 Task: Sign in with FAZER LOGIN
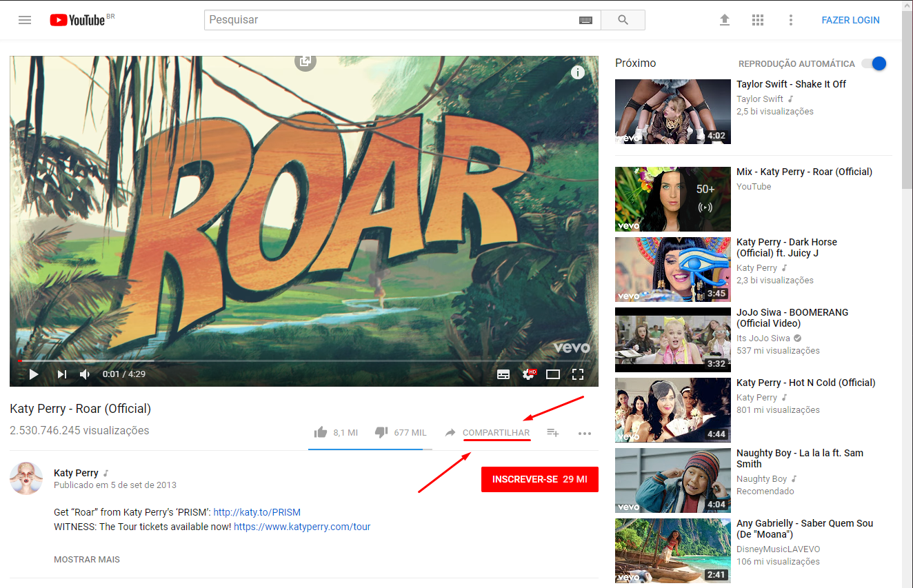point(850,20)
